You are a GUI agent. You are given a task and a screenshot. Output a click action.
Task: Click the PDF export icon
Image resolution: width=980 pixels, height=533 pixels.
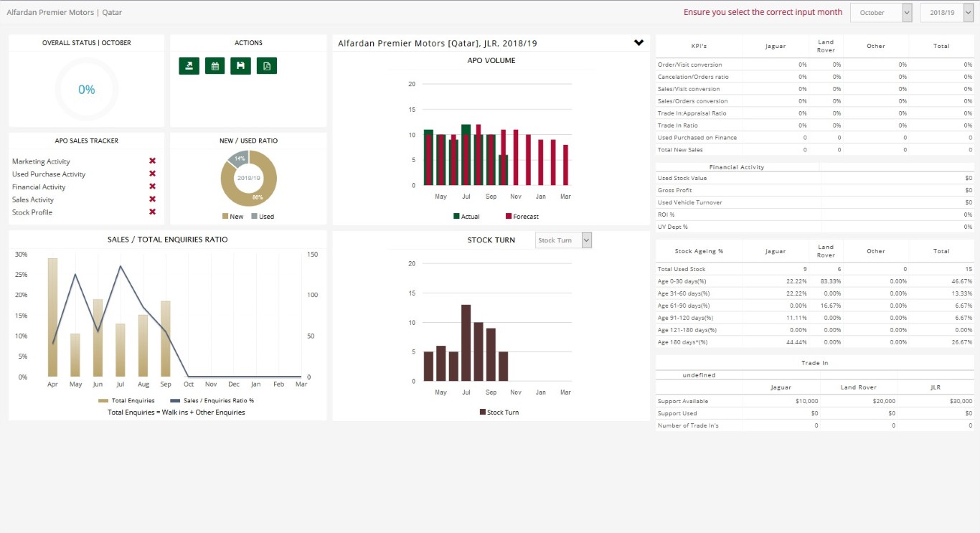coord(266,66)
